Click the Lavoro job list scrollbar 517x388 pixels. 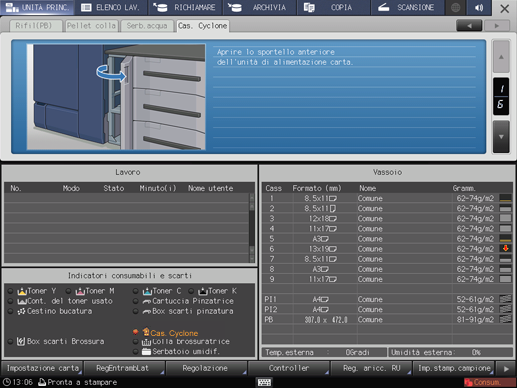pos(252,228)
